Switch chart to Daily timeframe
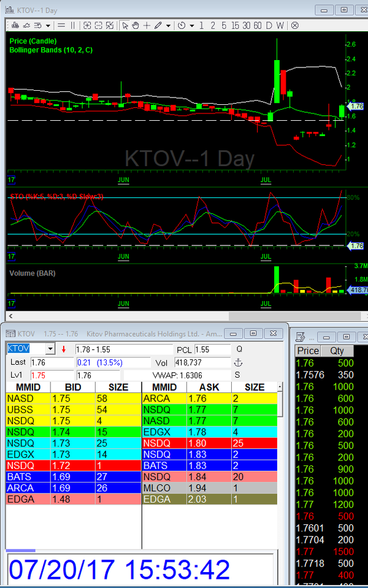 click(269, 25)
